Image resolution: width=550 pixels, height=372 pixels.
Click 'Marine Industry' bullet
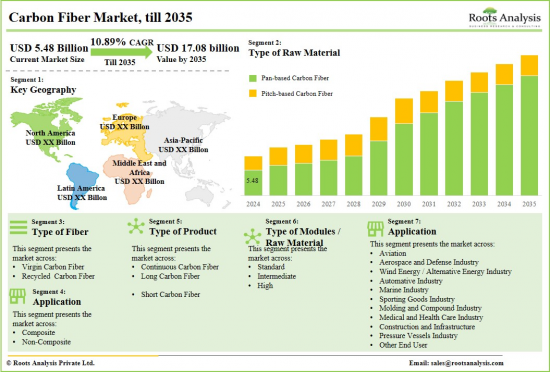404,290
